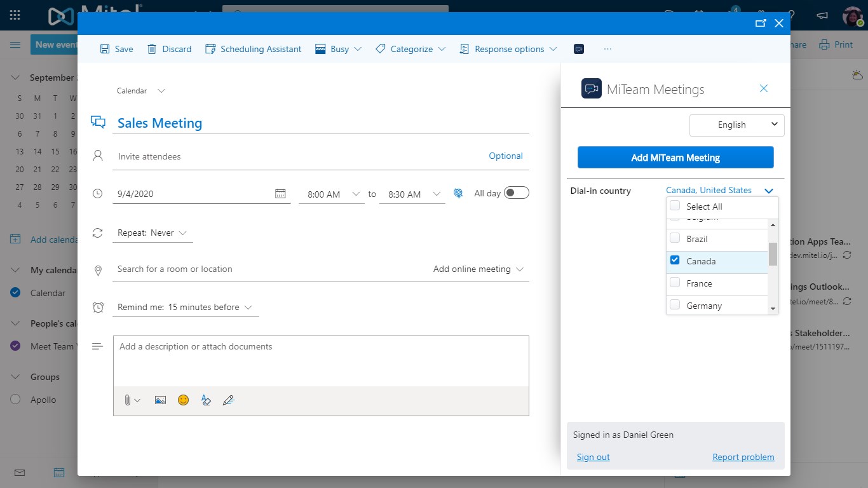Click the Invite attendees field
This screenshot has height=488, width=868.
click(299, 156)
